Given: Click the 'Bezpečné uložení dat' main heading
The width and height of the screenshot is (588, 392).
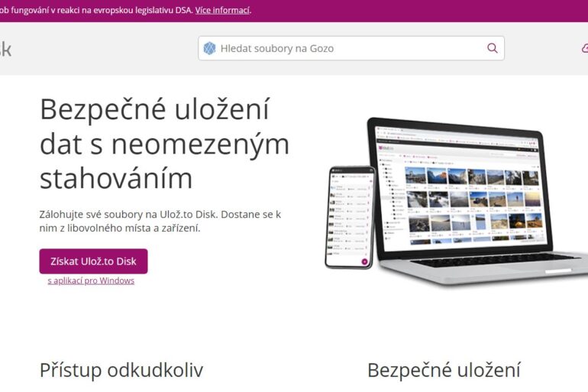Looking at the screenshot, I should coord(164,144).
